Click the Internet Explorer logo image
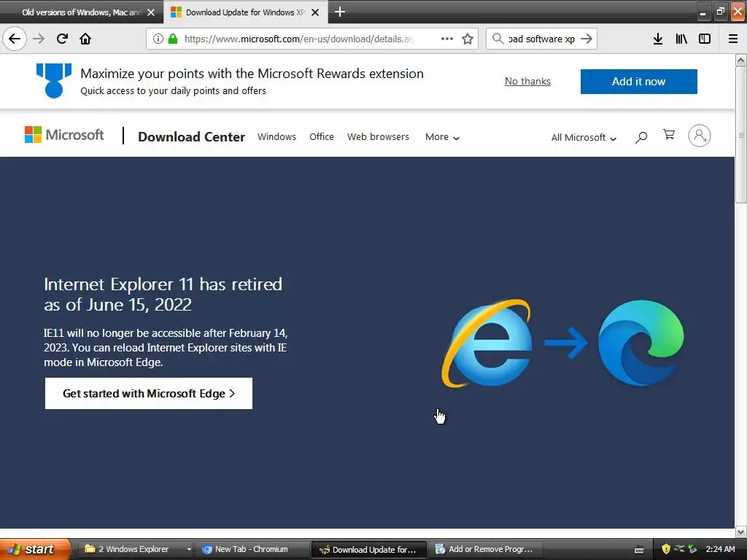The image size is (747, 560). (x=487, y=343)
